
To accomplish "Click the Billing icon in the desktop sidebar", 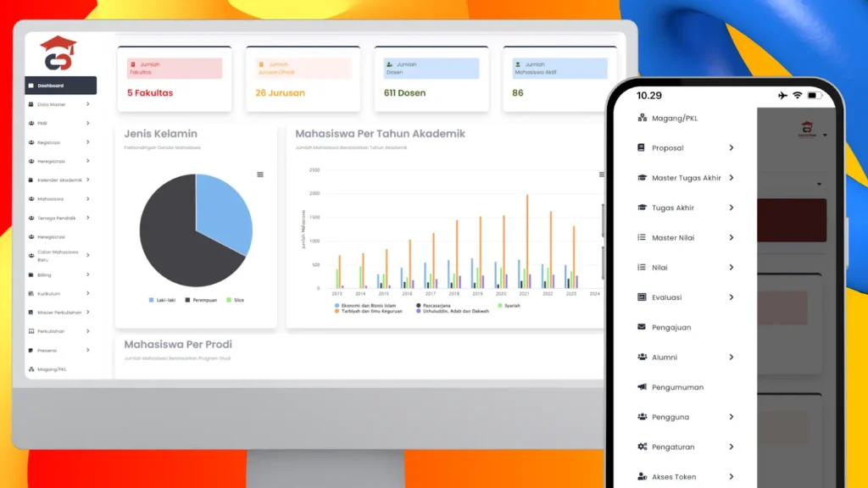I will pos(31,274).
